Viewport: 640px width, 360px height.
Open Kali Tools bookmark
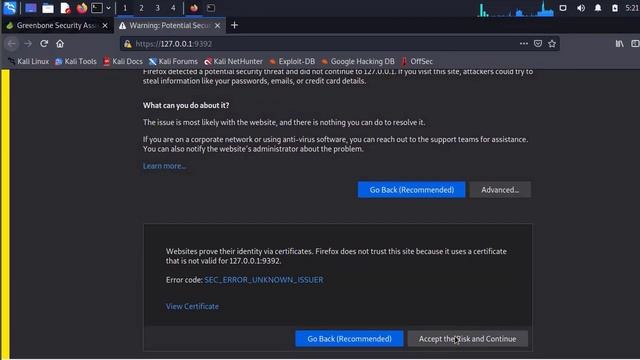76,62
